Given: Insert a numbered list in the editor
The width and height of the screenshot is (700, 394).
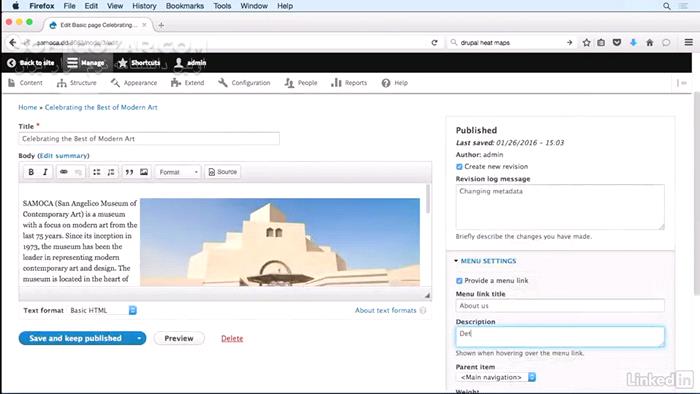Looking at the screenshot, I should pos(111,172).
